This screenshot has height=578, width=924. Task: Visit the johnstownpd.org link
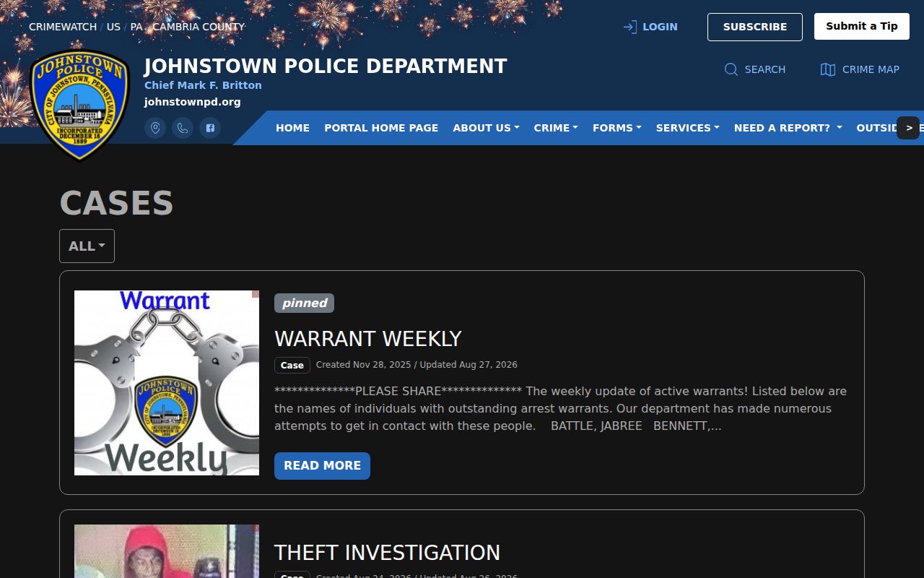click(192, 102)
